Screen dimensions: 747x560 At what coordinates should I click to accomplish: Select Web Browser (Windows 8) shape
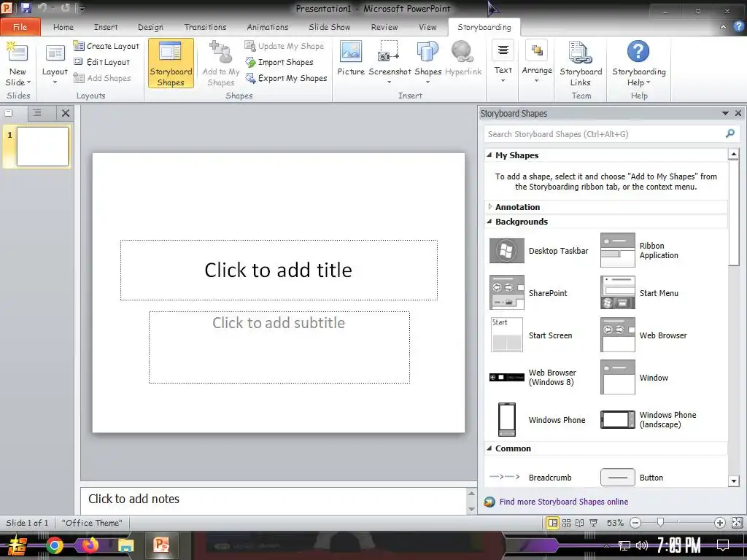[x=533, y=377]
